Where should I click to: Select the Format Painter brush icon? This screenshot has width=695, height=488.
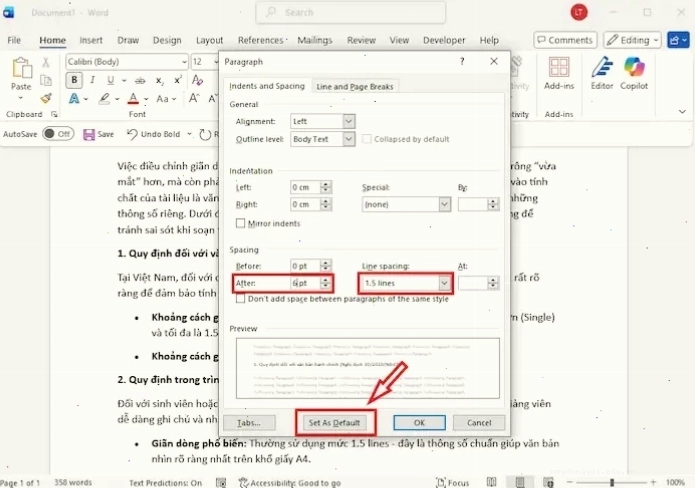(46, 98)
